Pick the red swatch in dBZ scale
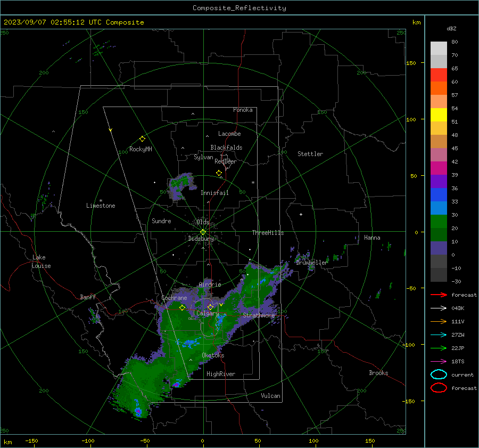The height and width of the screenshot is (448, 479). 439,75
